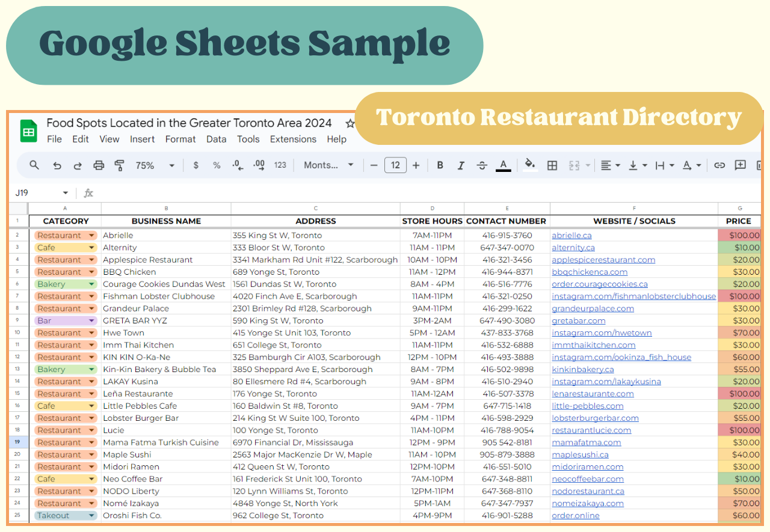Open the category dropdown for Abrielle
Screen dimensions: 770x532
tap(91, 236)
